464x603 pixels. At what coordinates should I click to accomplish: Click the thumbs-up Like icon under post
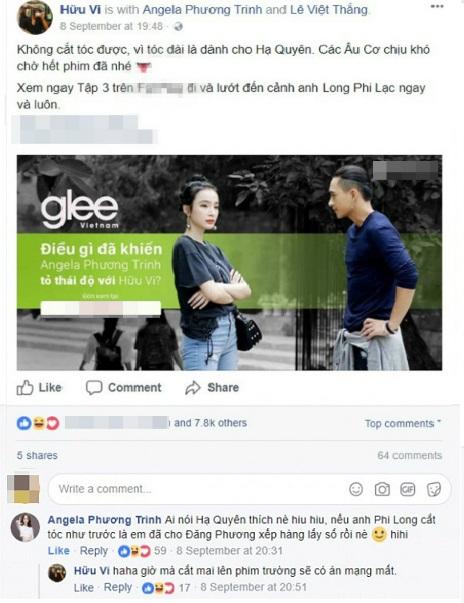coord(25,387)
